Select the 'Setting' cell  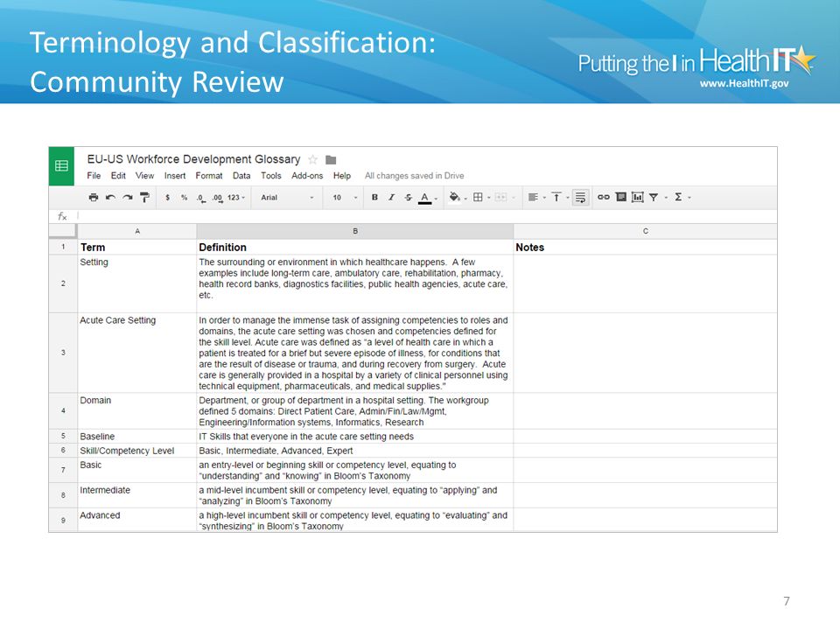point(137,283)
